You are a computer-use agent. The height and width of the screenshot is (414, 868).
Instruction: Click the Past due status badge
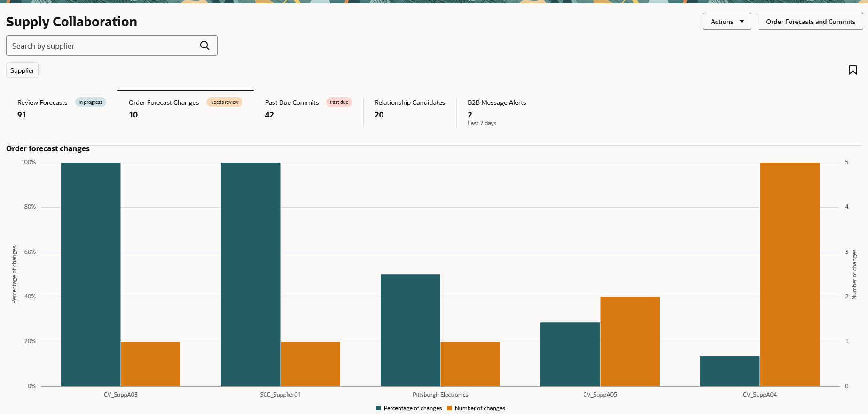[x=339, y=102]
